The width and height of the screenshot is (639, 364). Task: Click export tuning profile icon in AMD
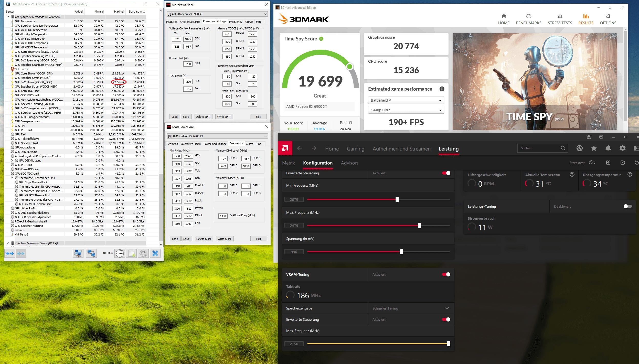(623, 163)
